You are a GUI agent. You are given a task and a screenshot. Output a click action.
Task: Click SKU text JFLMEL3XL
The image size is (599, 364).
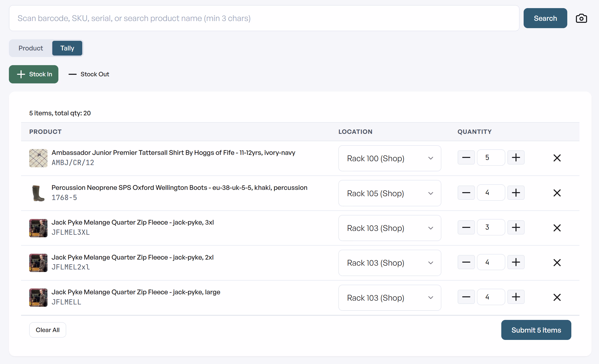(x=71, y=232)
